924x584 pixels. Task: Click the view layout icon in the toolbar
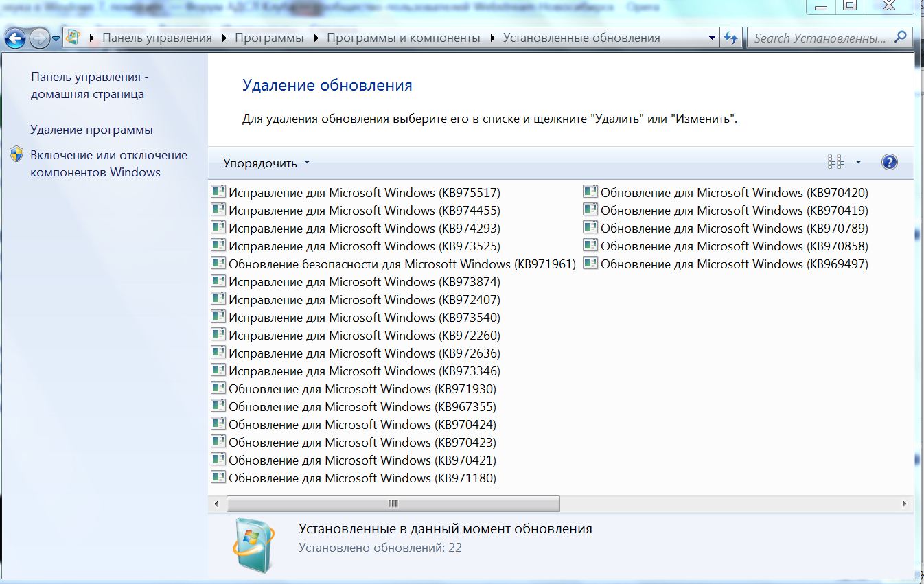click(x=836, y=163)
